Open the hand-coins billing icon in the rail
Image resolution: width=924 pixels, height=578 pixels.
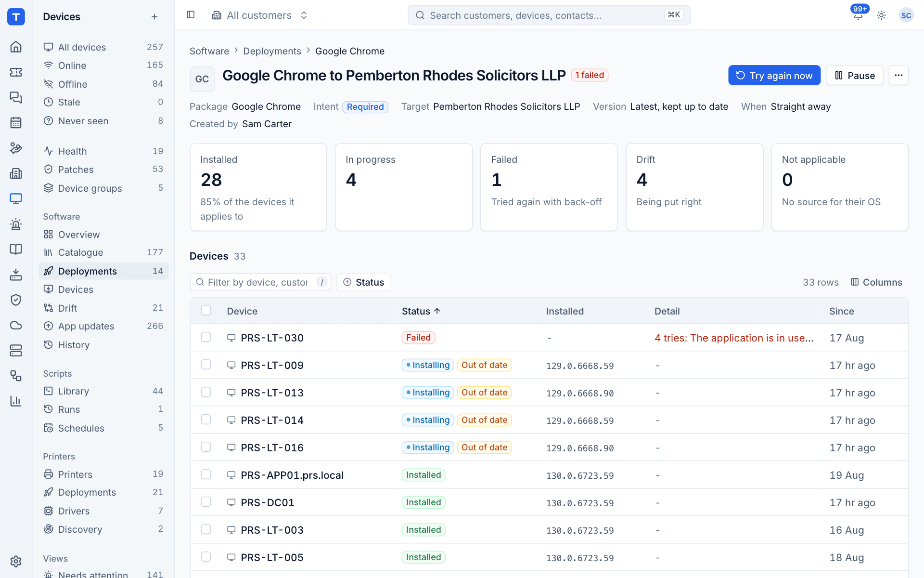[16, 148]
